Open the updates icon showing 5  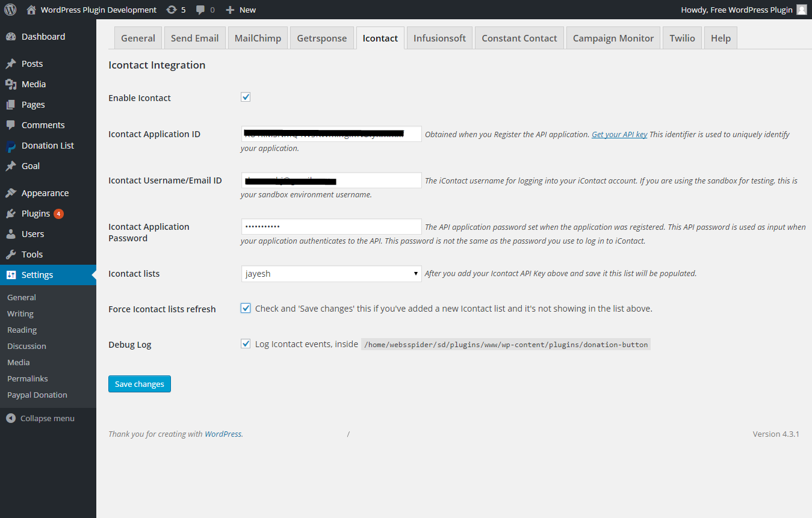172,10
